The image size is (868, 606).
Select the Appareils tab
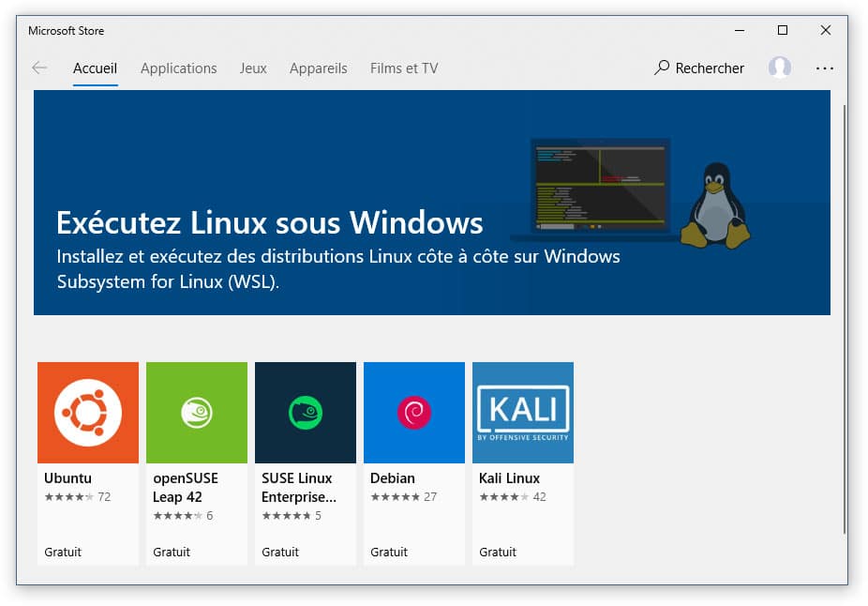coord(319,68)
